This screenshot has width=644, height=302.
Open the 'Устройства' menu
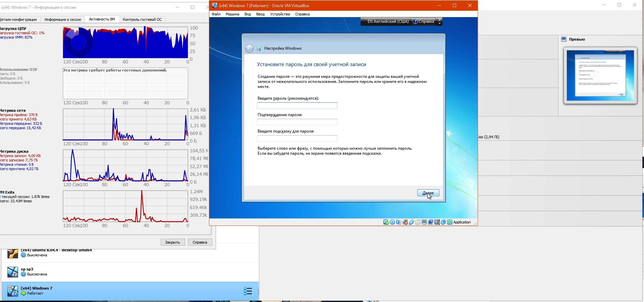point(280,14)
